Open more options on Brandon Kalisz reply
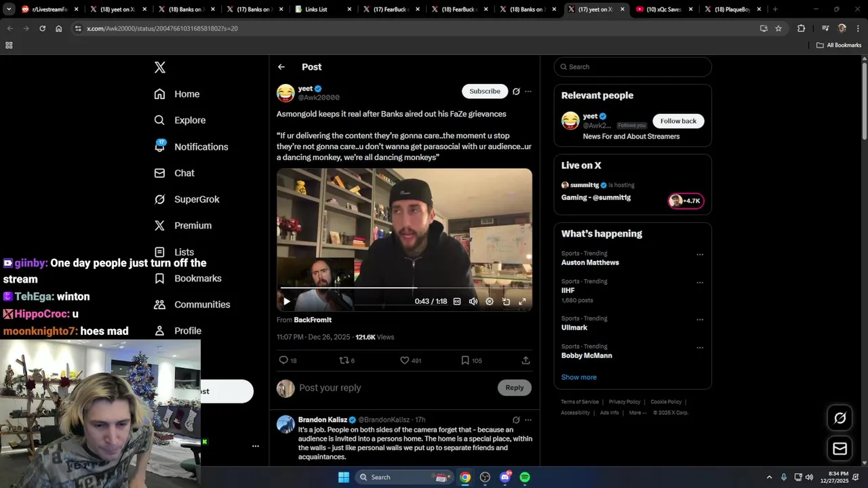This screenshot has width=868, height=488. pos(528,420)
